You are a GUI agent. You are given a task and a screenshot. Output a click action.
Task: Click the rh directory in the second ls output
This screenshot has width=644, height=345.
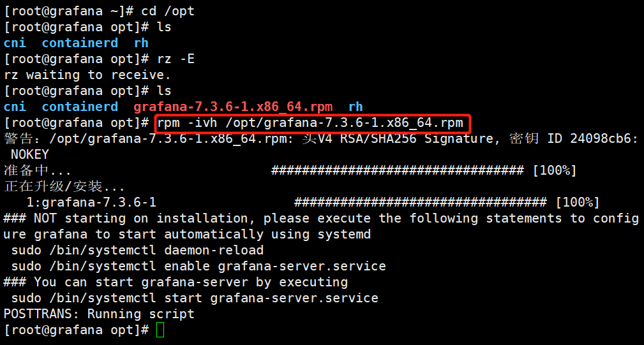[356, 106]
